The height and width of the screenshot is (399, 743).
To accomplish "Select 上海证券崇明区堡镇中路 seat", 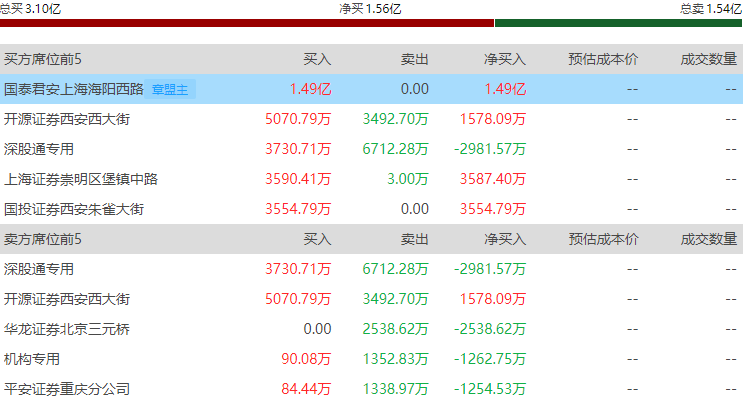I will click(x=81, y=179).
